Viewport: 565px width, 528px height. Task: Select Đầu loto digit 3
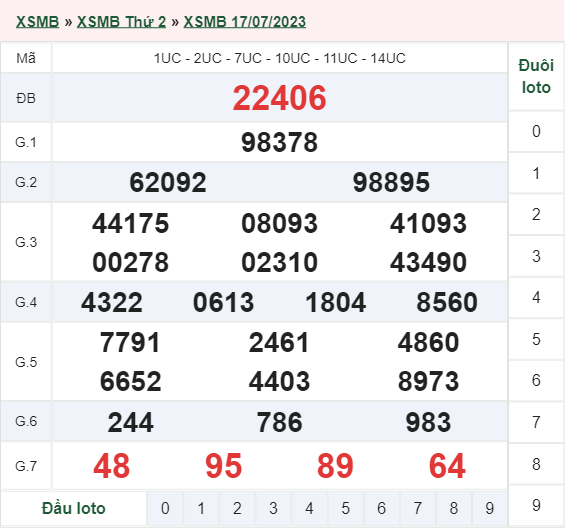273,508
